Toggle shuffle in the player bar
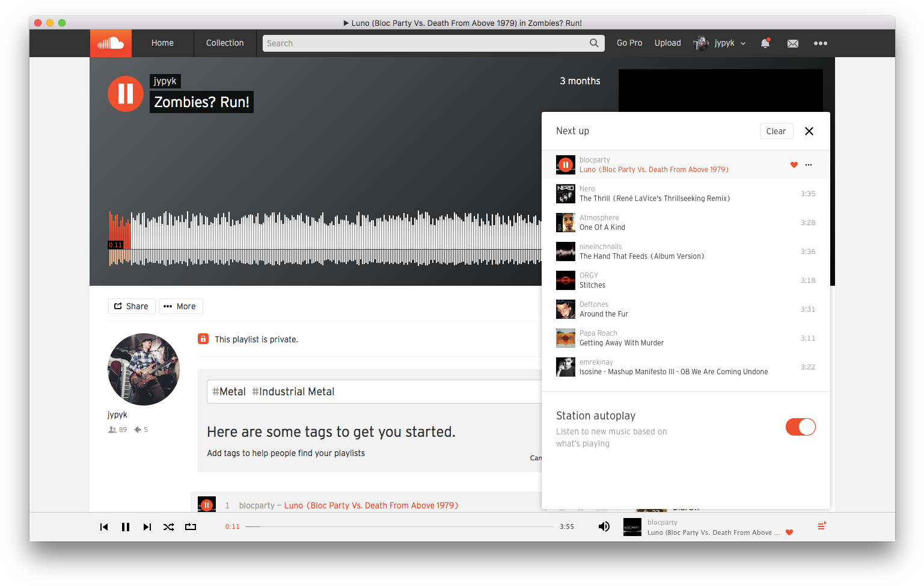This screenshot has width=924, height=586. 169,527
